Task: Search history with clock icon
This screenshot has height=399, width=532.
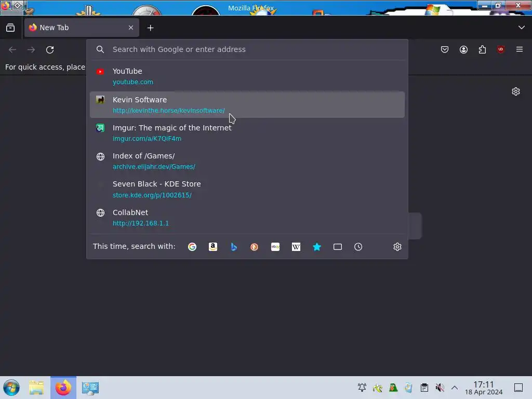Action: tap(358, 247)
